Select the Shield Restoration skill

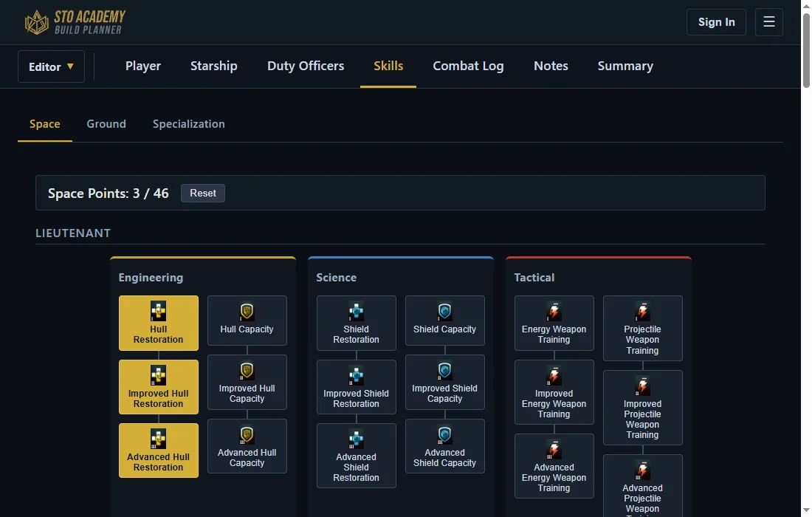coord(357,323)
